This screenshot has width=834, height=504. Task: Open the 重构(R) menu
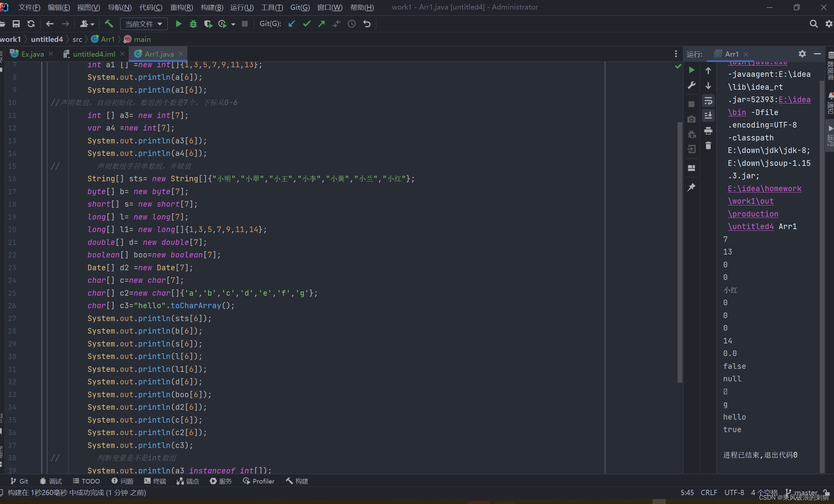[x=181, y=7]
